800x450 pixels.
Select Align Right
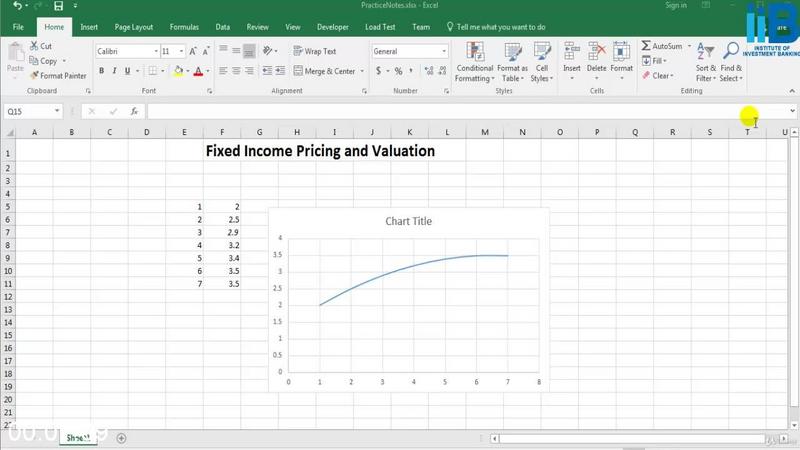coord(249,71)
